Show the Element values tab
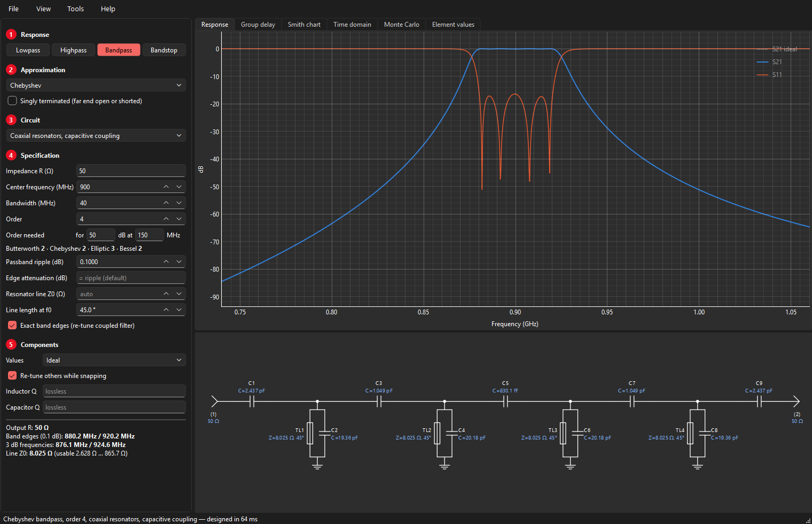This screenshot has height=524, width=812. [x=453, y=24]
